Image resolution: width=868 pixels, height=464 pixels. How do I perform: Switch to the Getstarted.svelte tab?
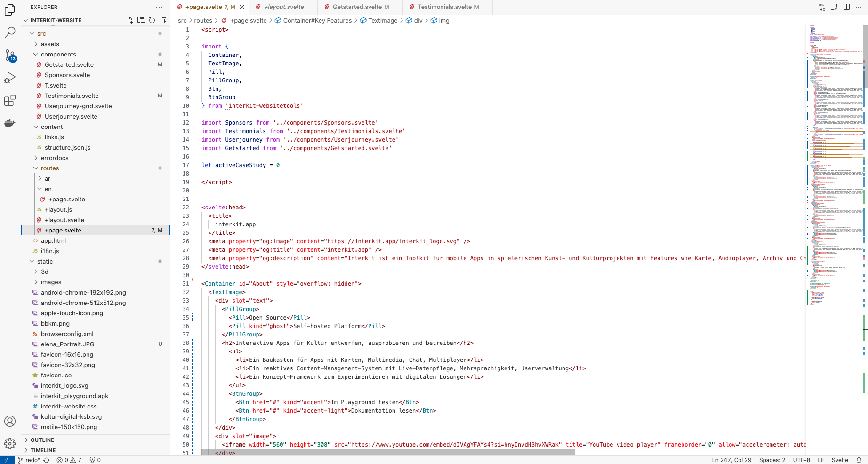pos(360,7)
